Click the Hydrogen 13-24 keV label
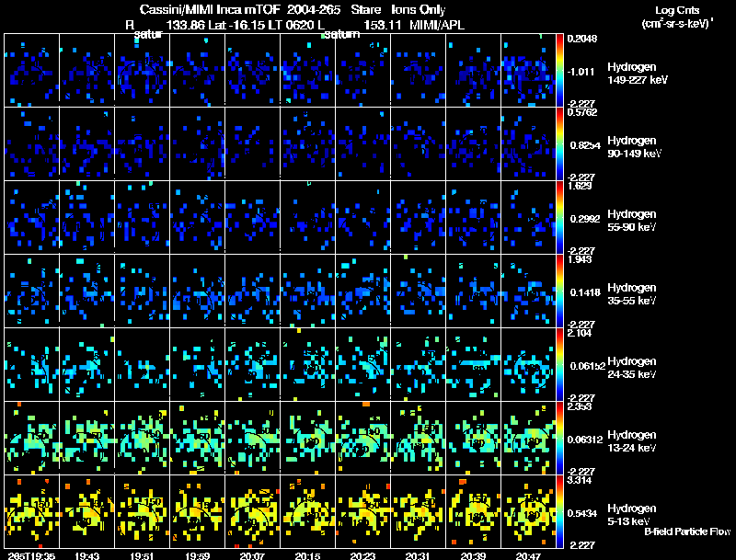This screenshot has width=736, height=560. (632, 440)
